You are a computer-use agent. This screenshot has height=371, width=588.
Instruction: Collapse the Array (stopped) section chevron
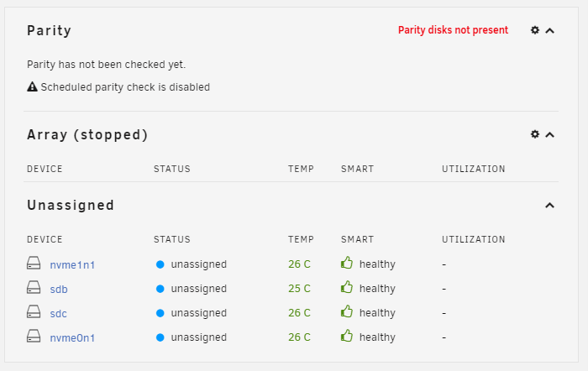[x=549, y=135]
